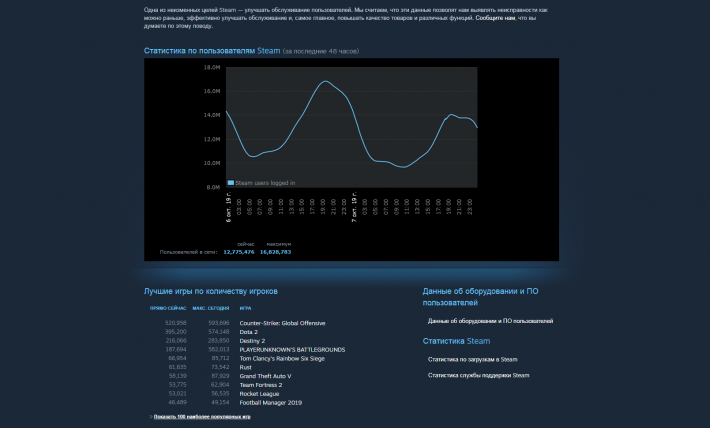Click the 'Статистика по пользователям Steam' heading
The width and height of the screenshot is (710, 428).
click(212, 51)
